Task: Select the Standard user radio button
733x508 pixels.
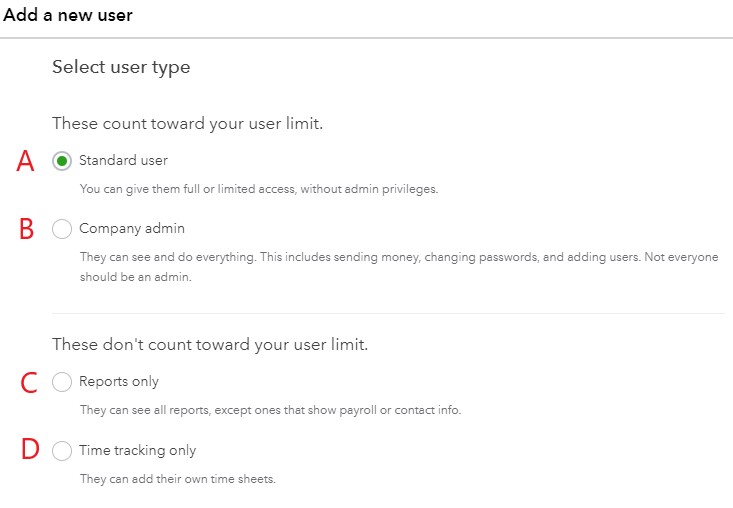Action: tap(62, 161)
